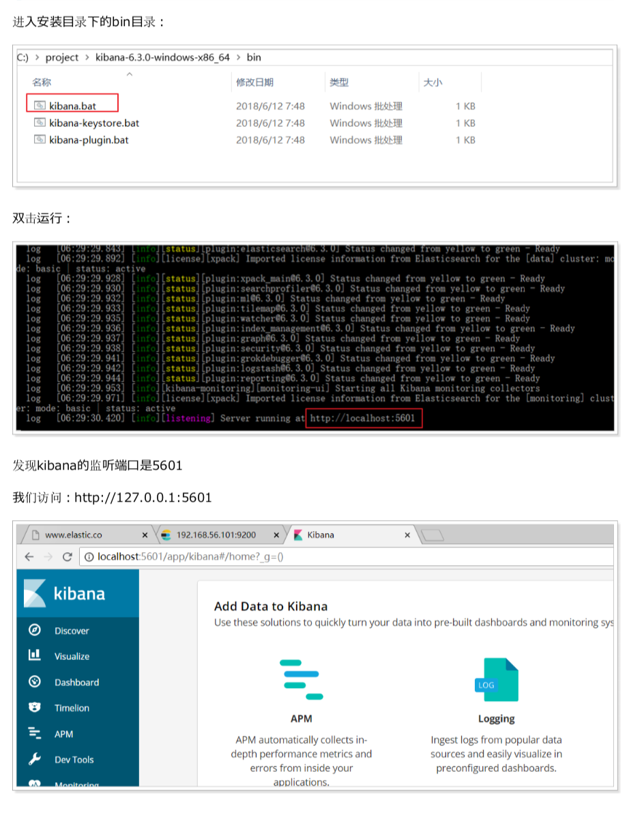Open the APM lines icon in sidebar
Screen dimensions: 644x815
pos(34,733)
